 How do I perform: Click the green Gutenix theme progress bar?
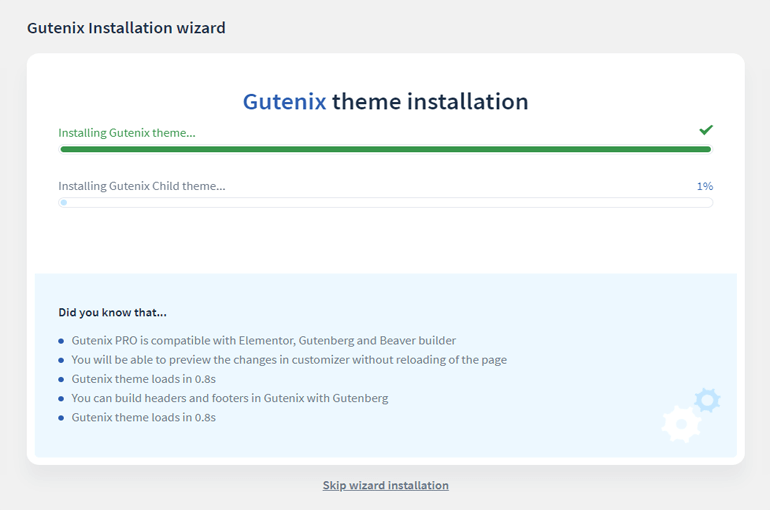coord(385,149)
